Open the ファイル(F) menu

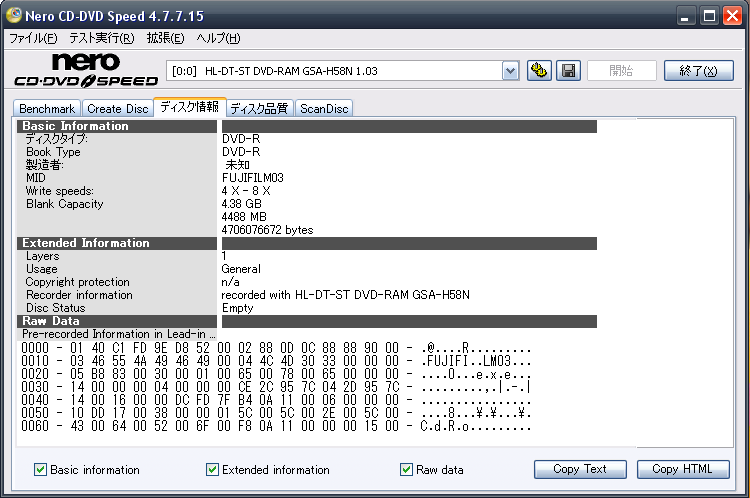[x=33, y=38]
